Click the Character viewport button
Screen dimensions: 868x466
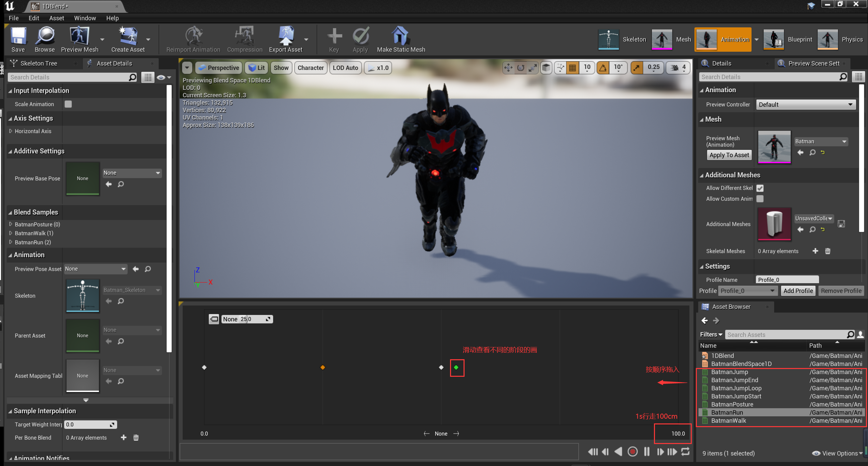click(311, 68)
